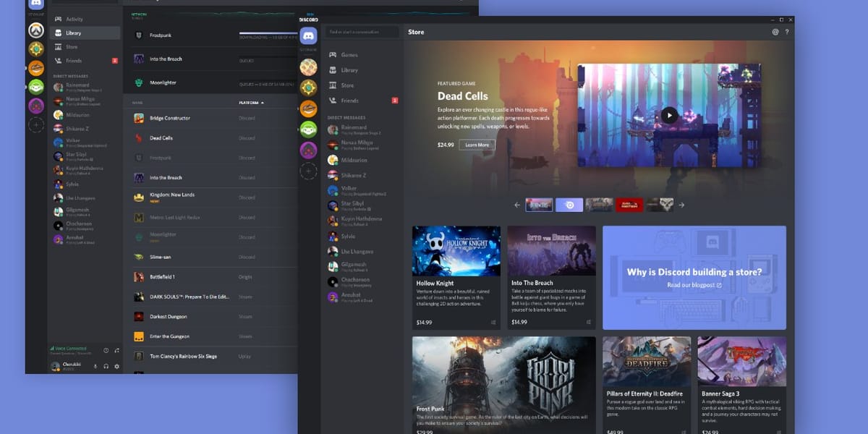
Task: Open Volker's avatar in Store window DM list
Action: [x=333, y=190]
